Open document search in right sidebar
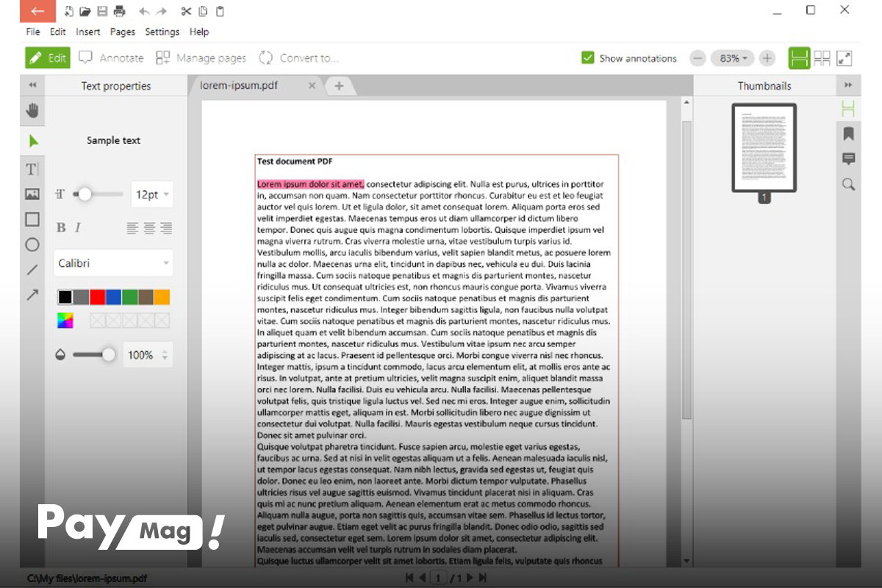The height and width of the screenshot is (588, 882). coord(848,184)
